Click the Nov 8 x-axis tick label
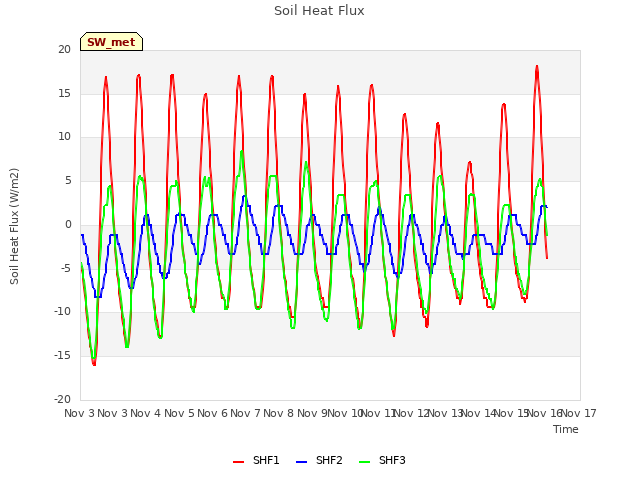This screenshot has height=480, width=640. (x=279, y=413)
